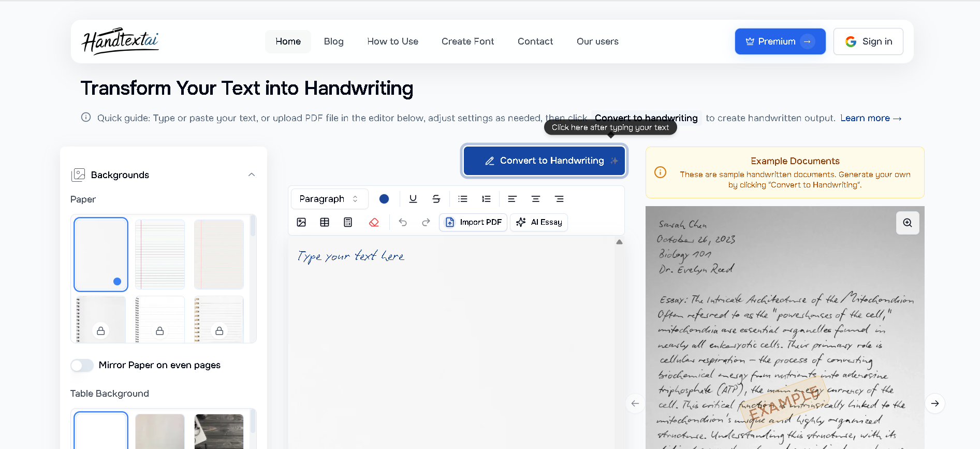Select the pink-tinted paper thumbnail
Screen dimensions: 980x449
[219, 254]
